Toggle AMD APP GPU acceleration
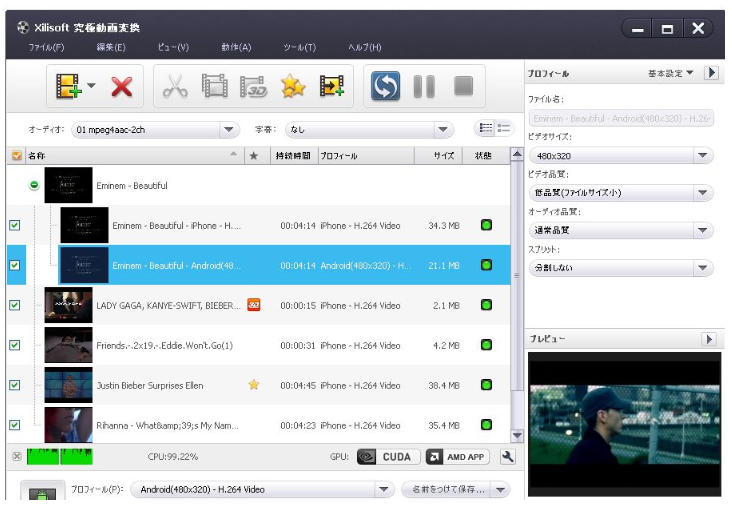This screenshot has width=732, height=505. tap(458, 457)
